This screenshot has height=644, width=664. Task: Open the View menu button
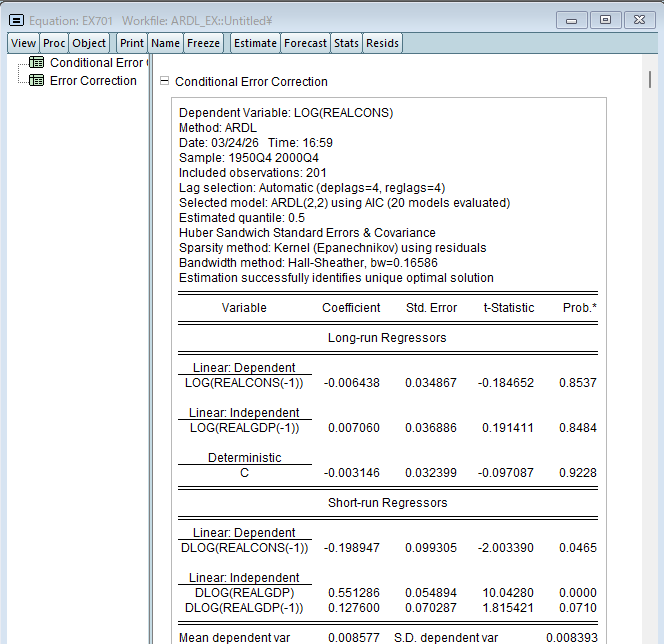click(x=24, y=43)
